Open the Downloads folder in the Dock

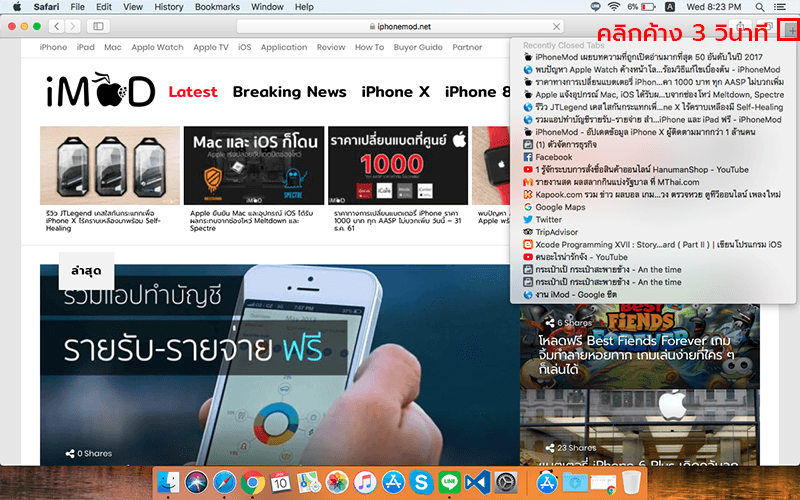pyautogui.click(x=575, y=482)
